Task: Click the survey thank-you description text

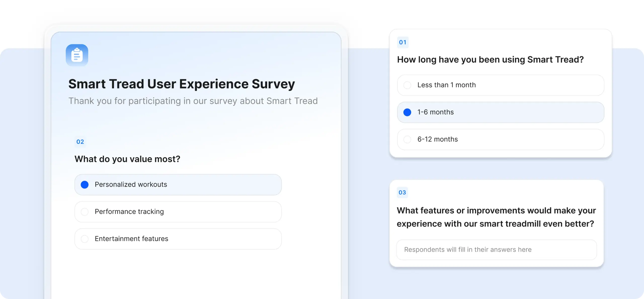Action: coord(193,101)
